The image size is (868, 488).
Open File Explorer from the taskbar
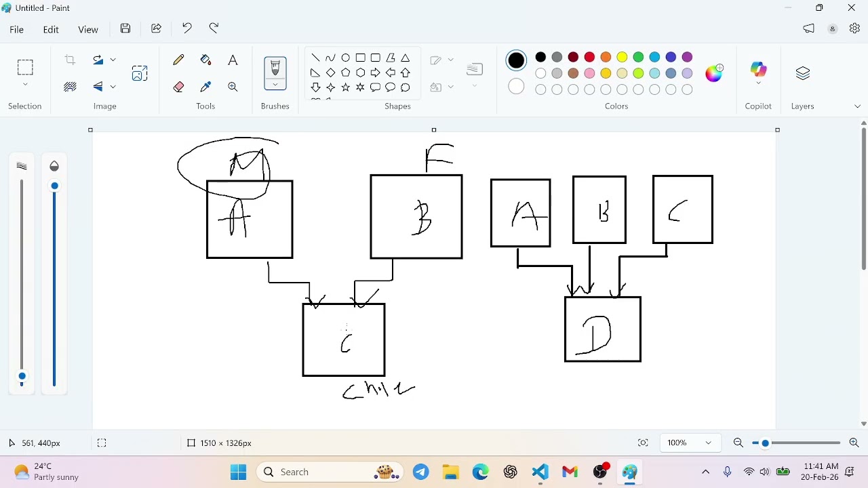[451, 472]
